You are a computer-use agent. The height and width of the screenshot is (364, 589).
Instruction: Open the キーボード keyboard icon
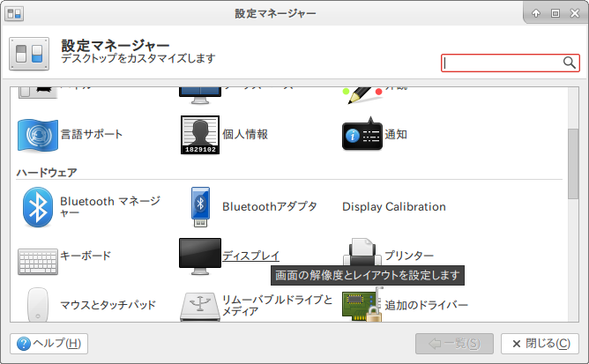click(38, 262)
